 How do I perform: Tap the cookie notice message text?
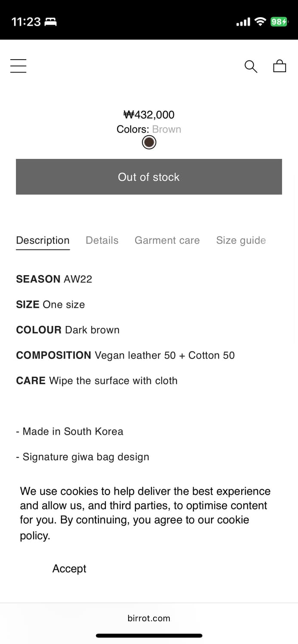(x=145, y=513)
